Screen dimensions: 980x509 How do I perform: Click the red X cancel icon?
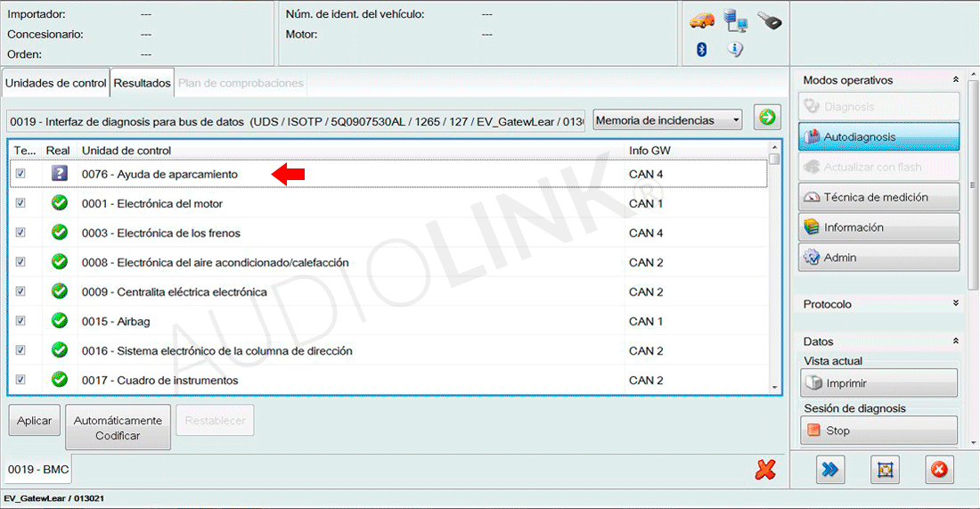[x=764, y=469]
